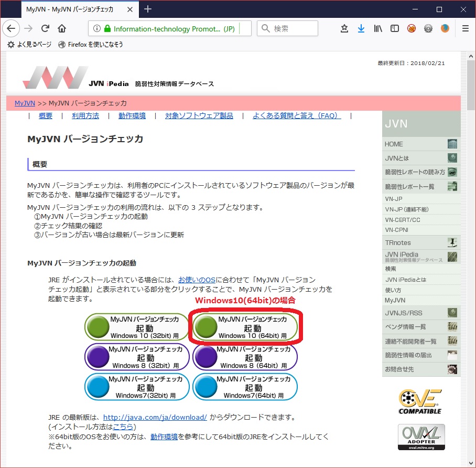
Task: Focus the 検索 search box
Action: [287, 28]
